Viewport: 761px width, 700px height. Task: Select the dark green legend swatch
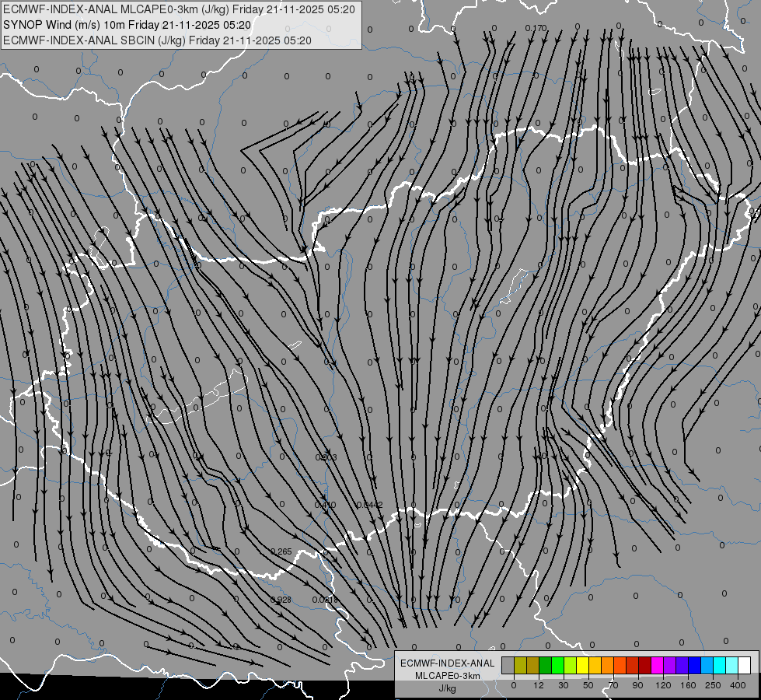click(x=545, y=665)
